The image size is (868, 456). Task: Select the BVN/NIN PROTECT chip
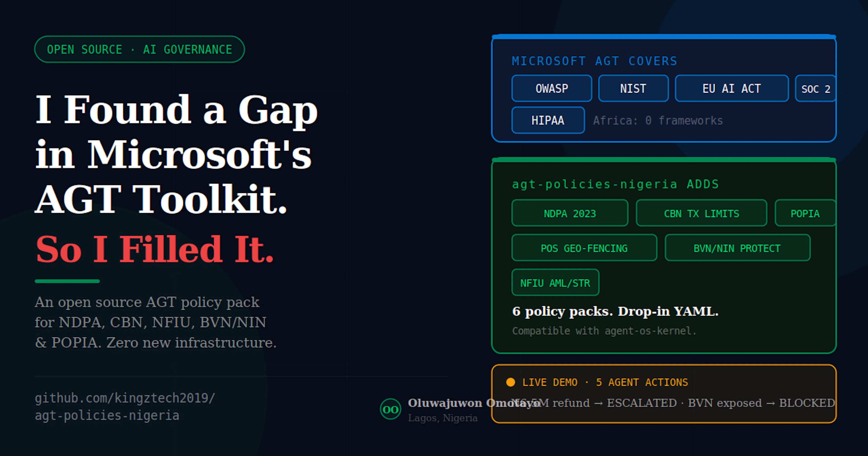(737, 248)
